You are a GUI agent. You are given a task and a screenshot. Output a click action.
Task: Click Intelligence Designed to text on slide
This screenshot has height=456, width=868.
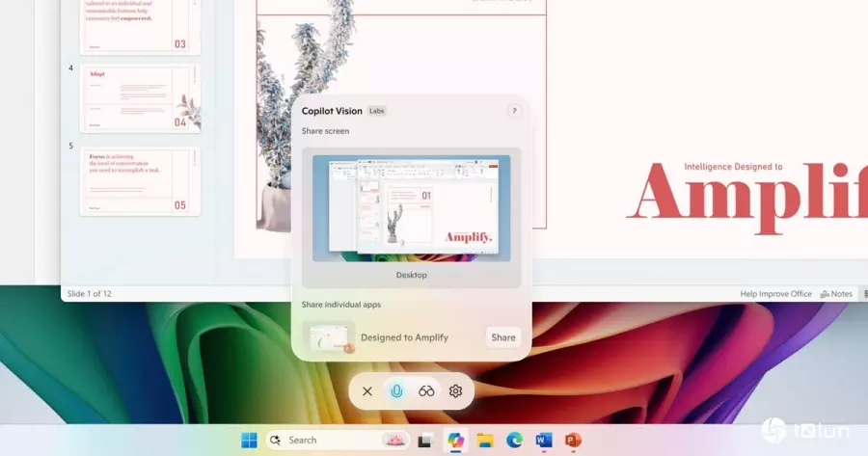(x=733, y=167)
